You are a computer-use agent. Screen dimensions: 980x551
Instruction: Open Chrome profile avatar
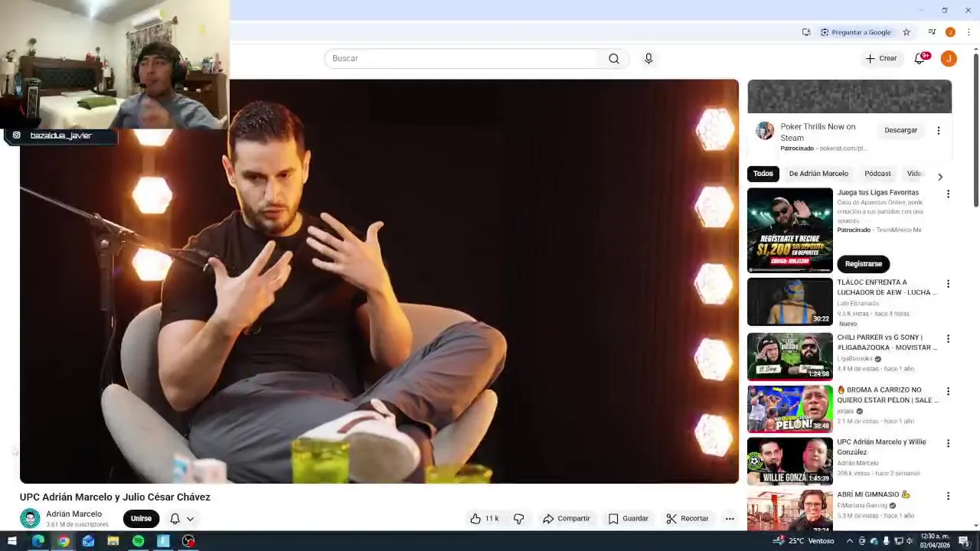(950, 32)
